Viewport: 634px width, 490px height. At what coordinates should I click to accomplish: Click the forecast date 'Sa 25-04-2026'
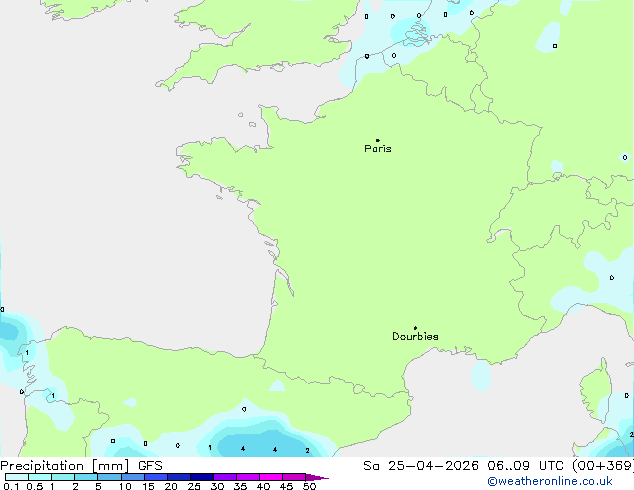[421, 466]
